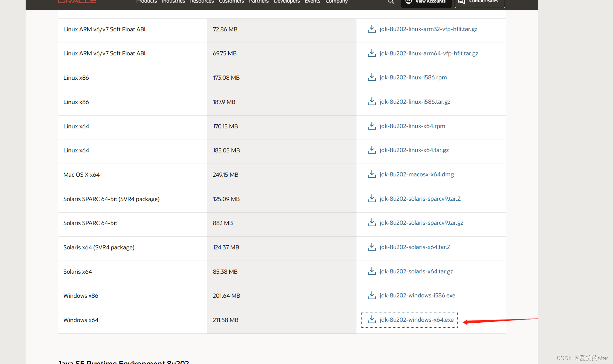This screenshot has width=613, height=364.
Task: Click download icon for jdk-8u202-solaris-x64.tar.Z
Action: tap(372, 247)
